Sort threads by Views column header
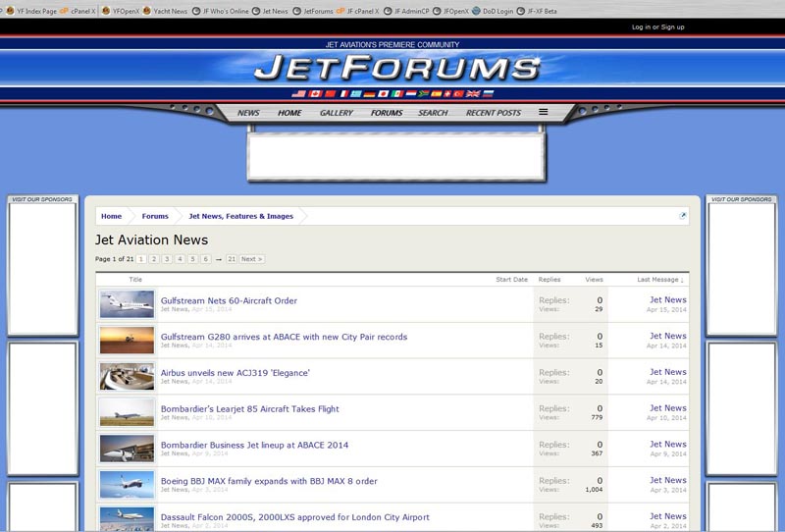 (x=595, y=280)
